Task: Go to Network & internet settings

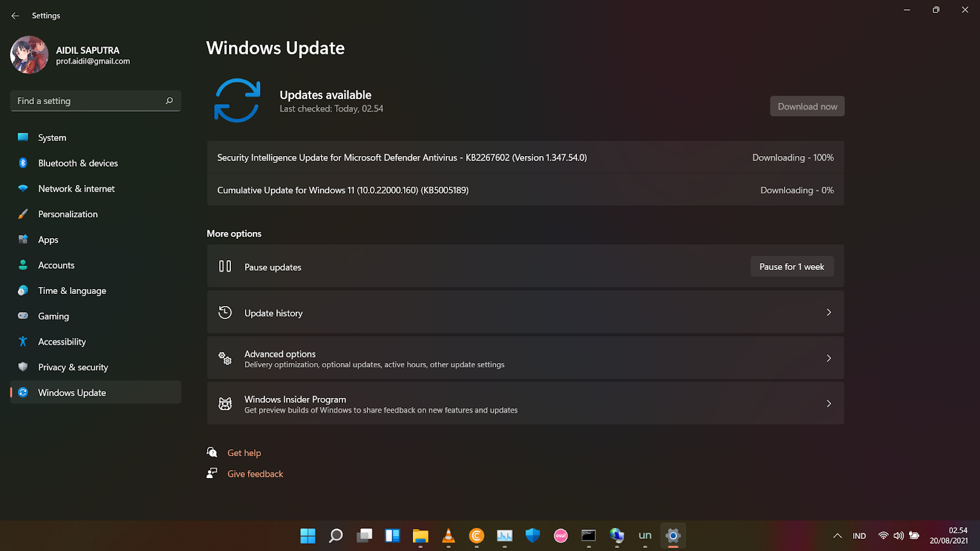Action: [x=96, y=189]
